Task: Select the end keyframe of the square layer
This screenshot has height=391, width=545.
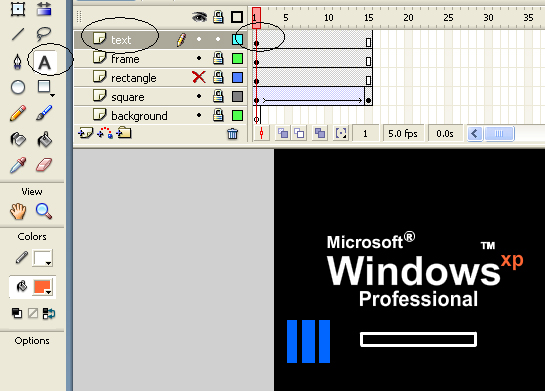Action: [x=368, y=97]
